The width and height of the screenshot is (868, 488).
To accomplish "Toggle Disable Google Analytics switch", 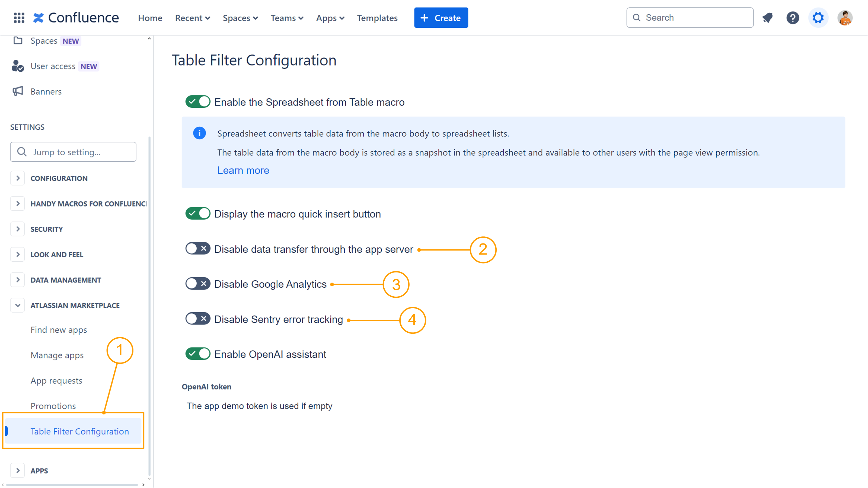I will point(198,284).
